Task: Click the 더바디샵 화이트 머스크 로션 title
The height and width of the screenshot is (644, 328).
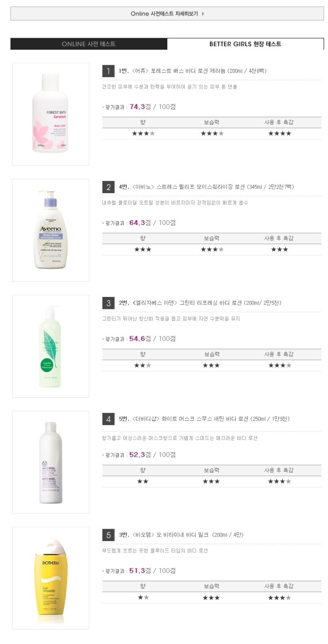Action: tap(204, 419)
